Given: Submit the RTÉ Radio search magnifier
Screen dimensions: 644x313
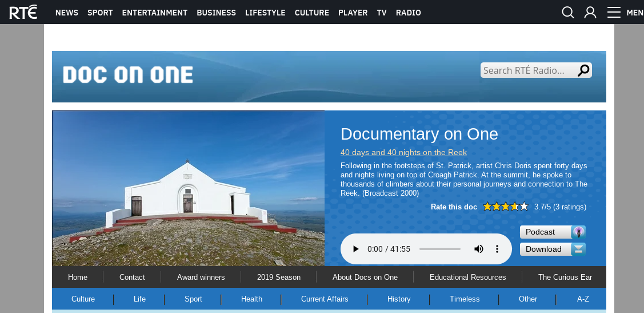Looking at the screenshot, I should tap(583, 70).
